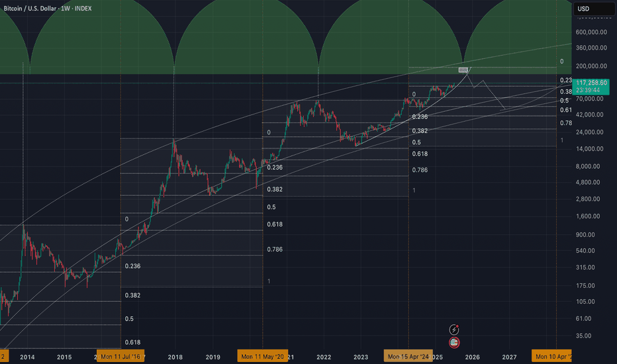Click the 1,600.00 price scale label

[588, 216]
